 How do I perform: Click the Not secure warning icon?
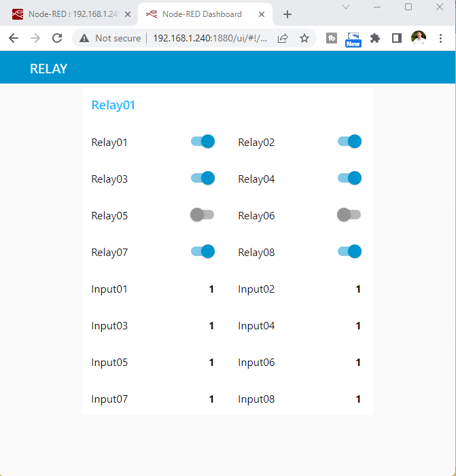pyautogui.click(x=84, y=39)
